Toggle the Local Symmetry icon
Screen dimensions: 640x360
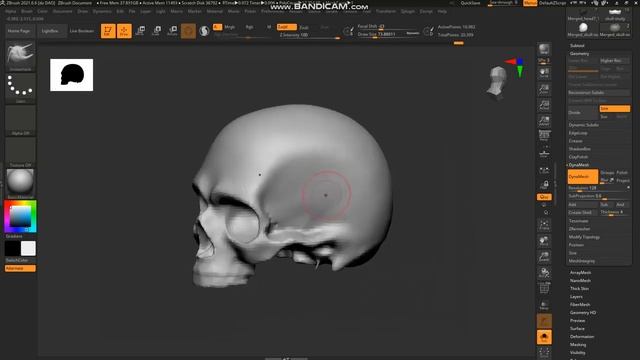click(544, 170)
